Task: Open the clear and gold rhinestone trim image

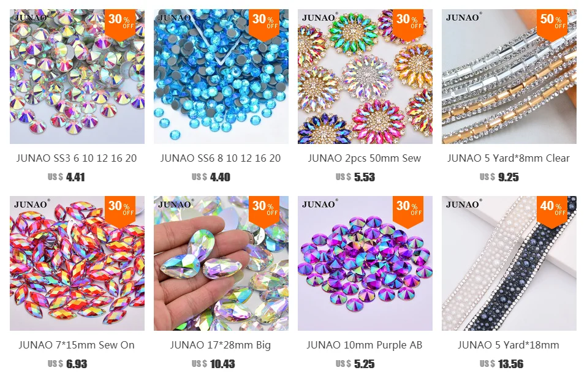Action: 509,77
